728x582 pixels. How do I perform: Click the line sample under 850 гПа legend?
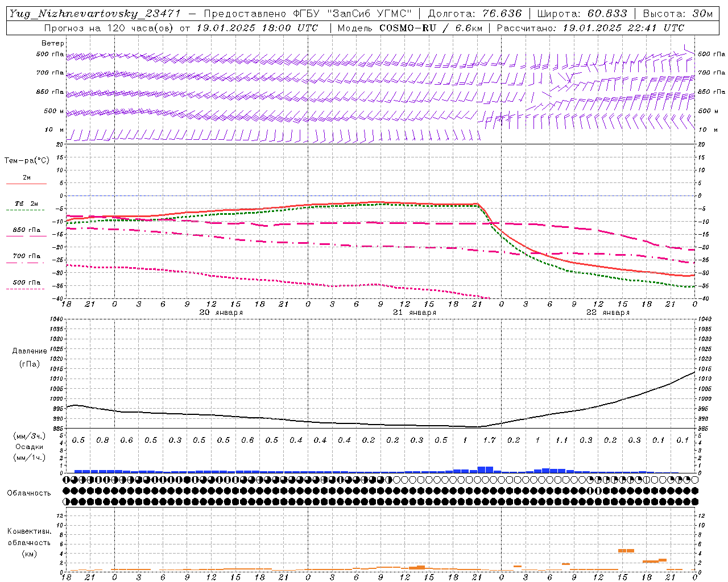[x=26, y=236]
